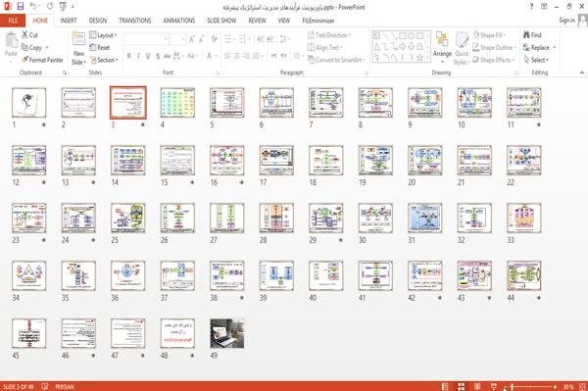588x391 pixels.
Task: Click the Cut scissors icon
Action: coord(25,35)
